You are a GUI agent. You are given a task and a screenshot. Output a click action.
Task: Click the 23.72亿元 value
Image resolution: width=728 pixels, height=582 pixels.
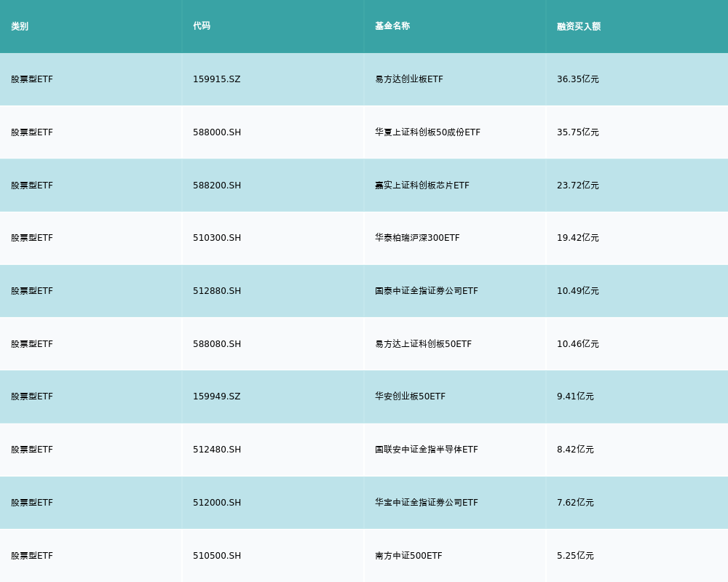(577, 186)
